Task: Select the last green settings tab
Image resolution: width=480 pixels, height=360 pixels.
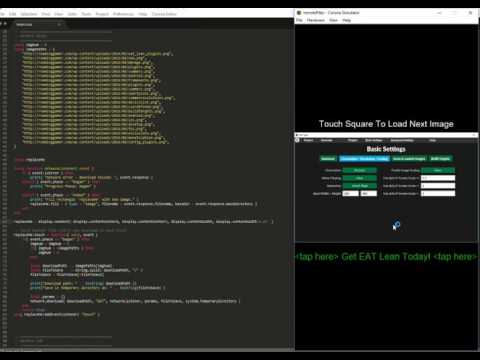Action: [440, 159]
